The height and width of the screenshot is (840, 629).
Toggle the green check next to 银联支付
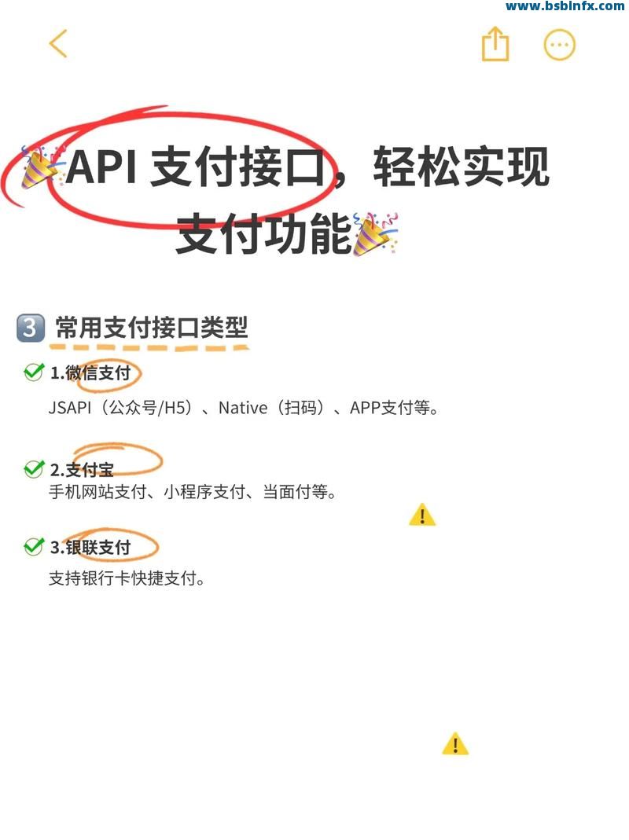pos(34,546)
